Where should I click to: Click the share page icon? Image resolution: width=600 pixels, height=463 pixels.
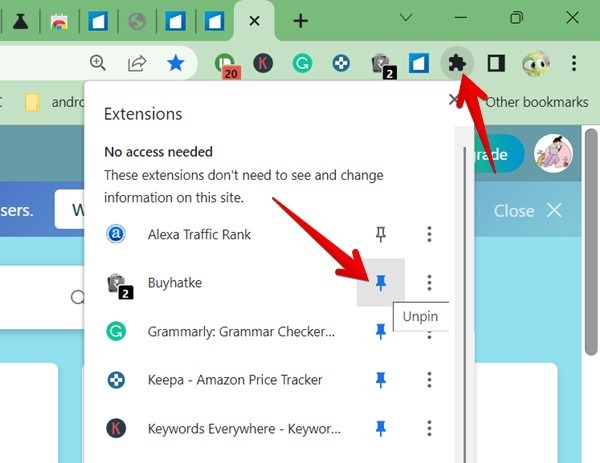(x=137, y=63)
